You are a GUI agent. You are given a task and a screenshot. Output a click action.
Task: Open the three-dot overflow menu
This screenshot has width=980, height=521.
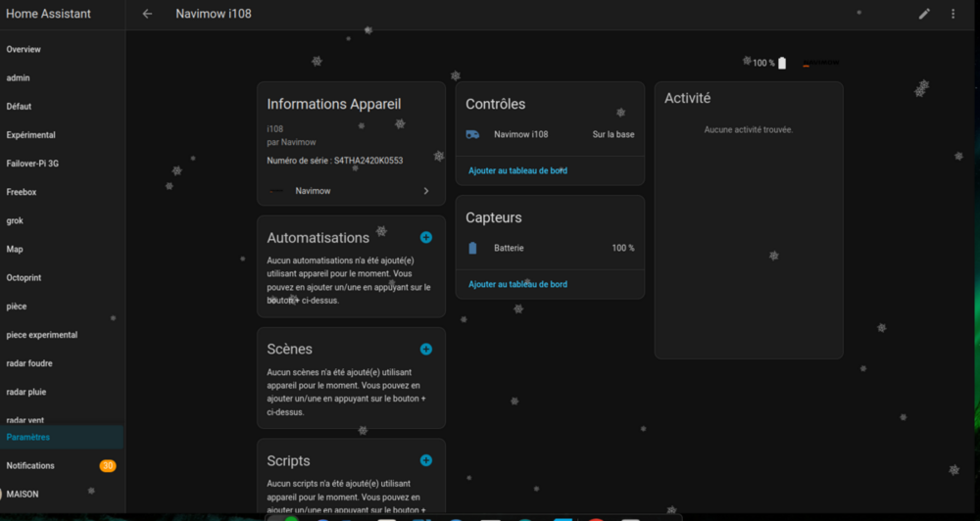tap(953, 14)
